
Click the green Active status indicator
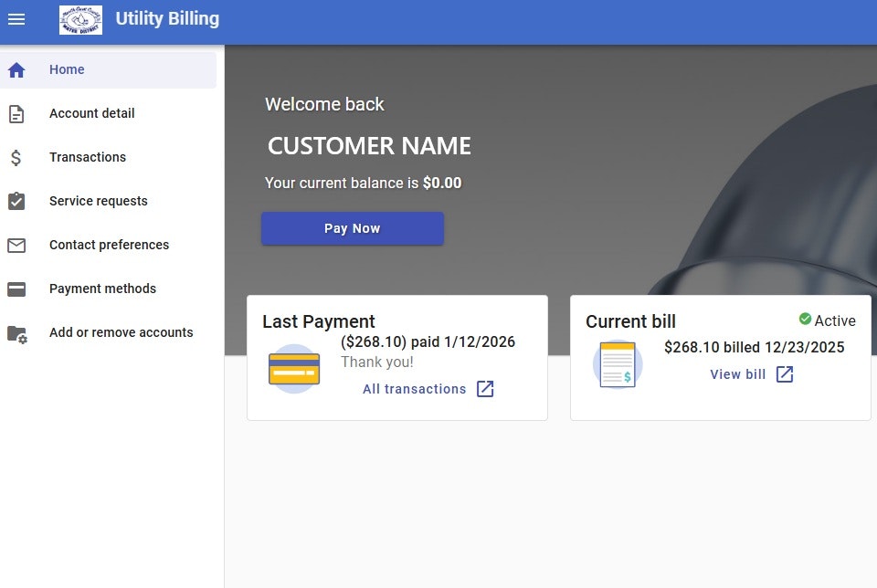click(x=806, y=320)
